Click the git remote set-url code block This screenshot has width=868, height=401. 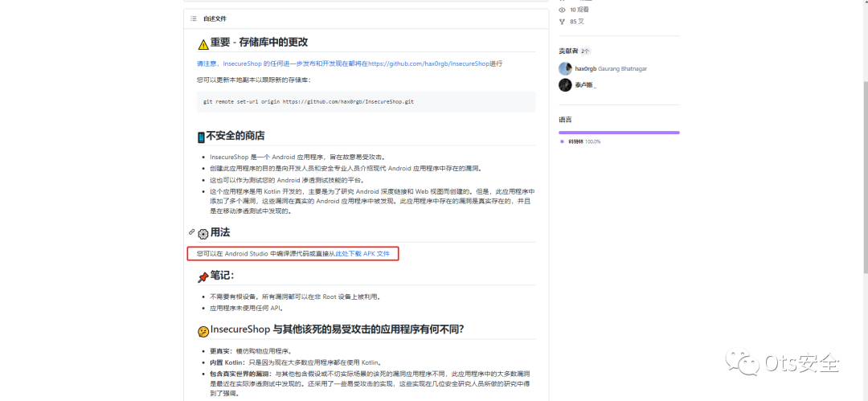[366, 102]
